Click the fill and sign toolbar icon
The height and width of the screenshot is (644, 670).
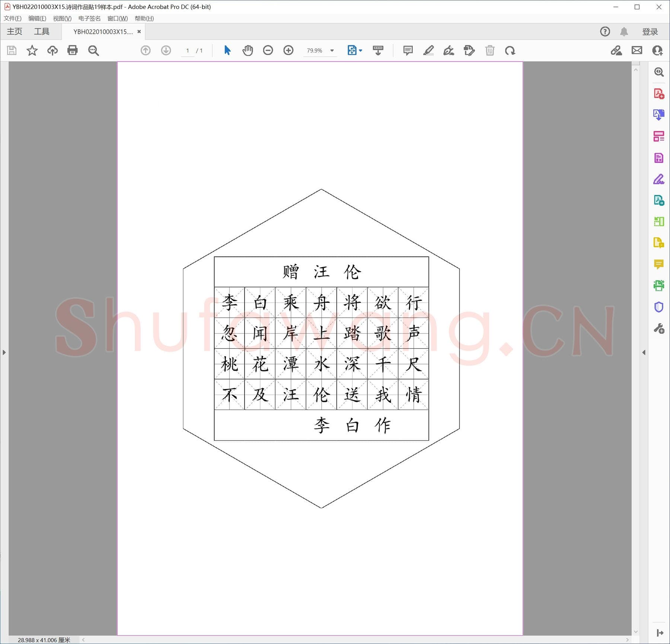616,50
